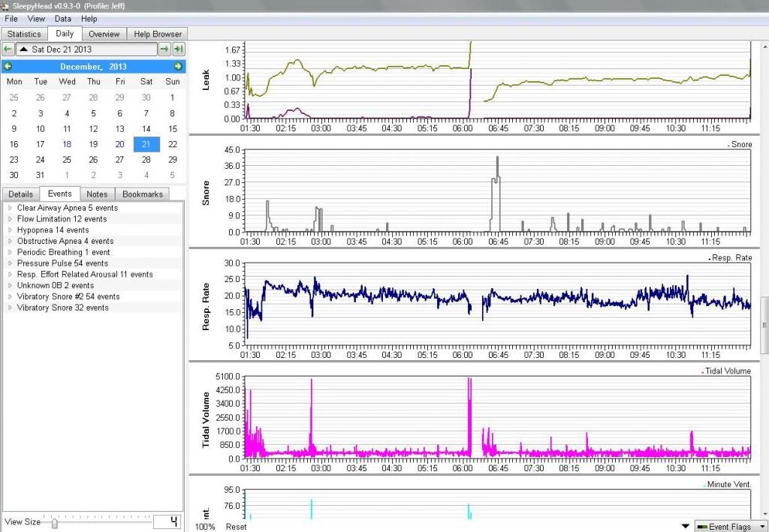
Task: Open the View menu
Action: click(x=36, y=19)
